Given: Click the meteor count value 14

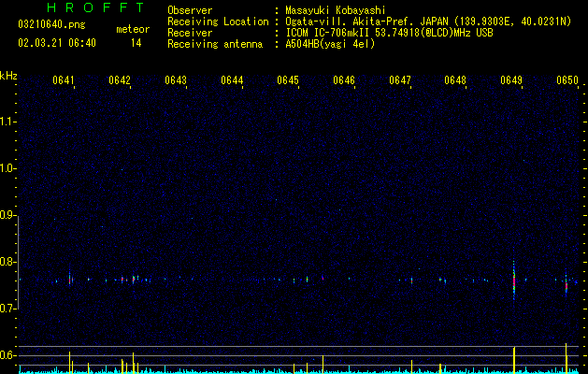Looking at the screenshot, I should click(x=136, y=43).
